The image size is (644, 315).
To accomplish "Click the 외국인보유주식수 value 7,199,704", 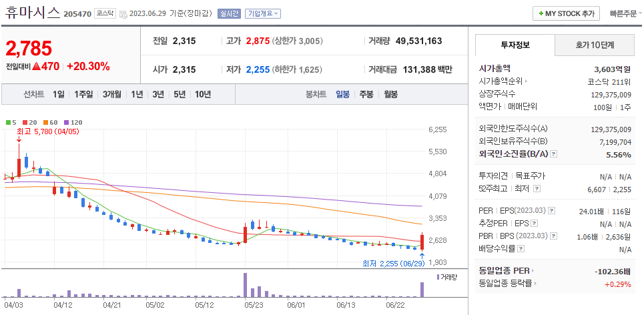I will [x=615, y=142].
